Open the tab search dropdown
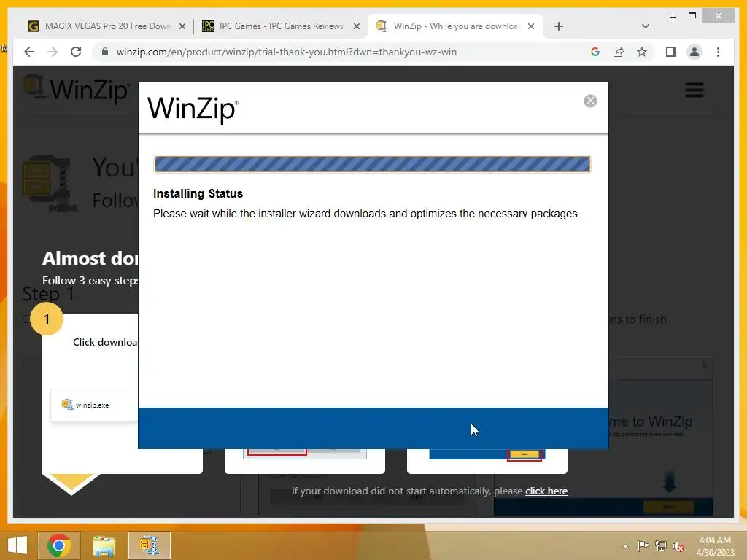 (645, 27)
